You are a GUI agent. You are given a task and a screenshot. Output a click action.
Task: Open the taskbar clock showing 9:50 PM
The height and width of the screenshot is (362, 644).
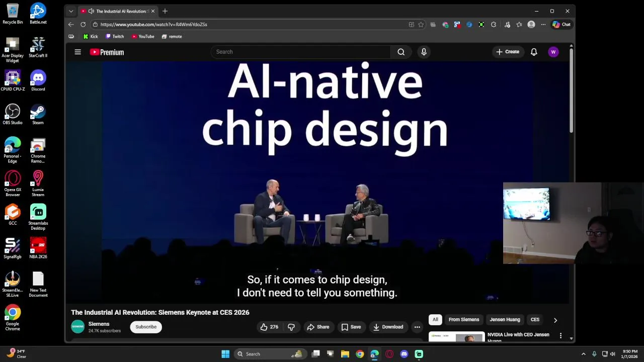[x=630, y=354]
